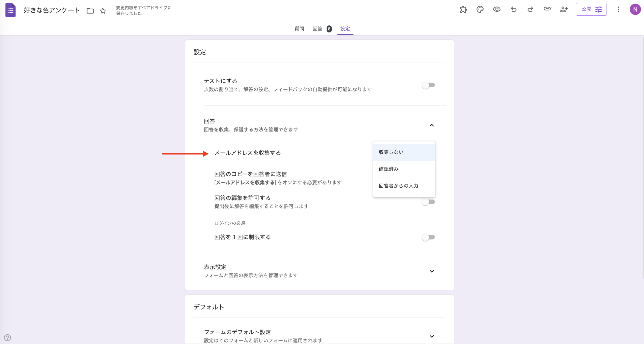Open the theme customization palette icon
This screenshot has width=644, height=344.
pos(480,9)
